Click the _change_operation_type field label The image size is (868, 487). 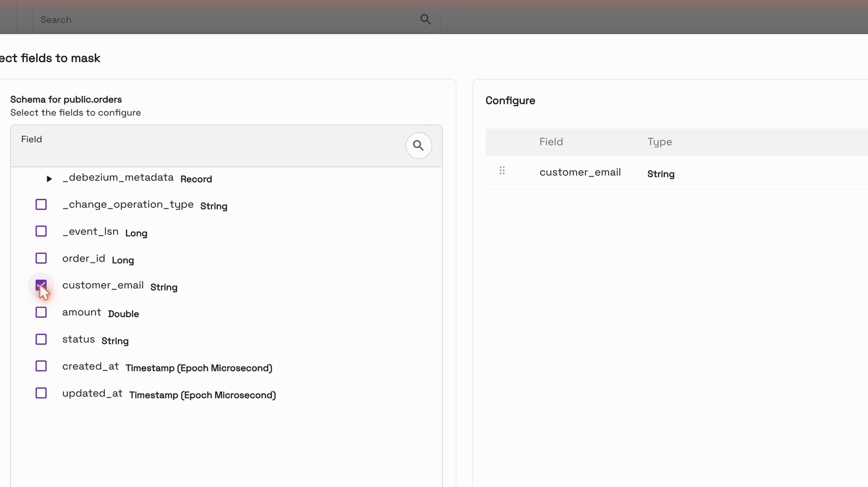pyautogui.click(x=128, y=204)
